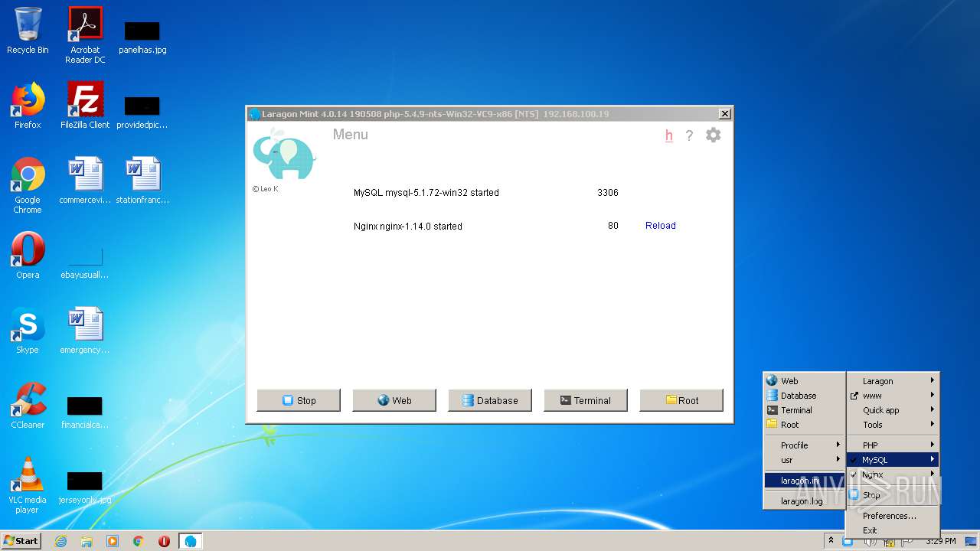Screen dimensions: 980x551
Task: Expand www submenu in tray menu
Action: tap(893, 396)
